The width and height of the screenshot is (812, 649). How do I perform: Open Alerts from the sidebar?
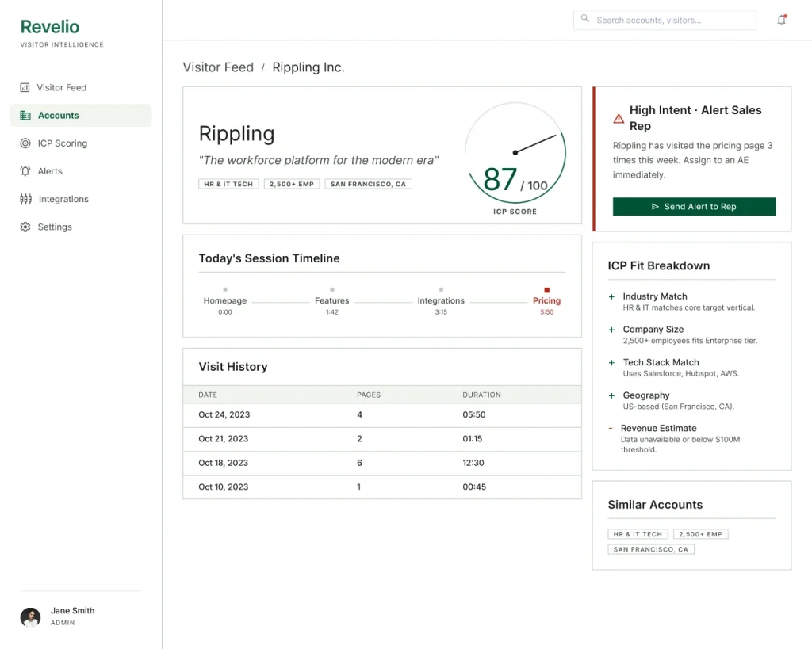tap(81, 171)
